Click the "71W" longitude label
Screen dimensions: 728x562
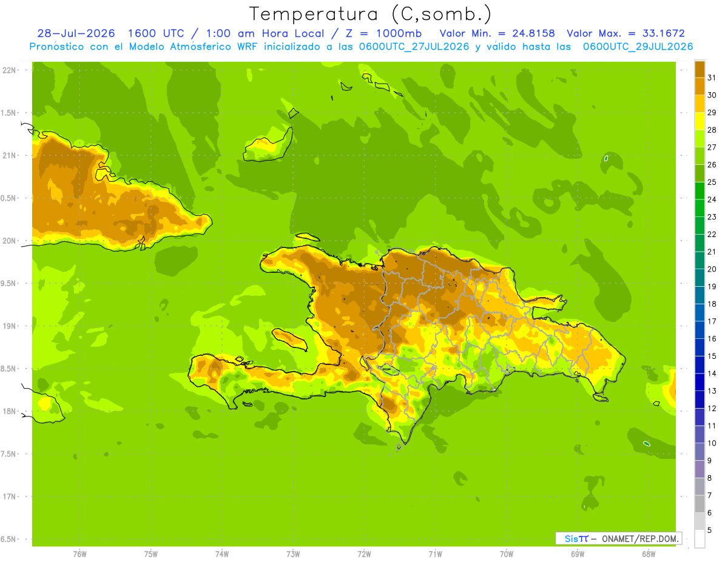(435, 554)
